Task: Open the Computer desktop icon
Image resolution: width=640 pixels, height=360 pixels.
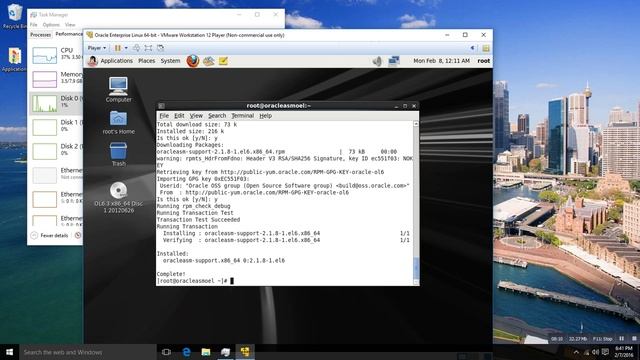Action: pyautogui.click(x=118, y=89)
